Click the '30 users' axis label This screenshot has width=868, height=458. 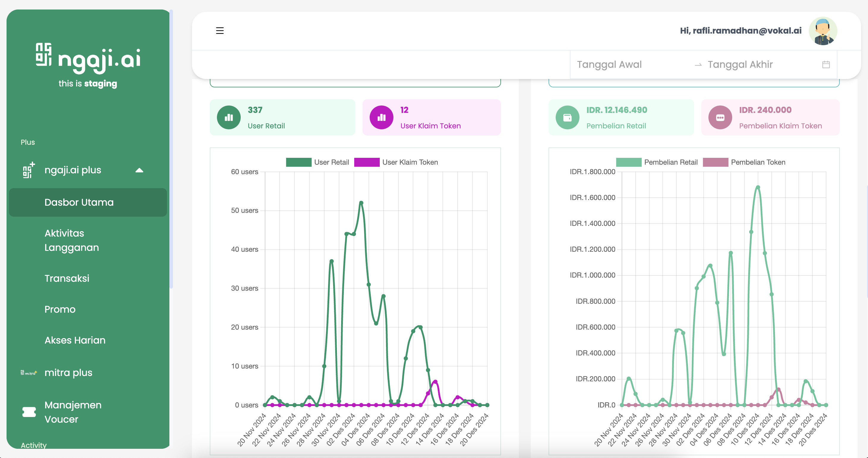click(x=244, y=289)
